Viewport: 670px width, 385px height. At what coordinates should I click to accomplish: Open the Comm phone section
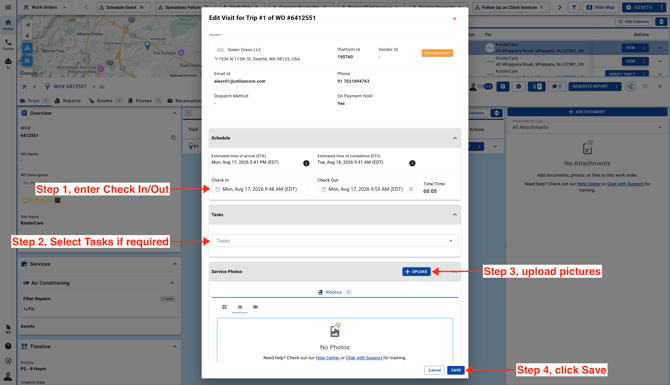[8, 44]
